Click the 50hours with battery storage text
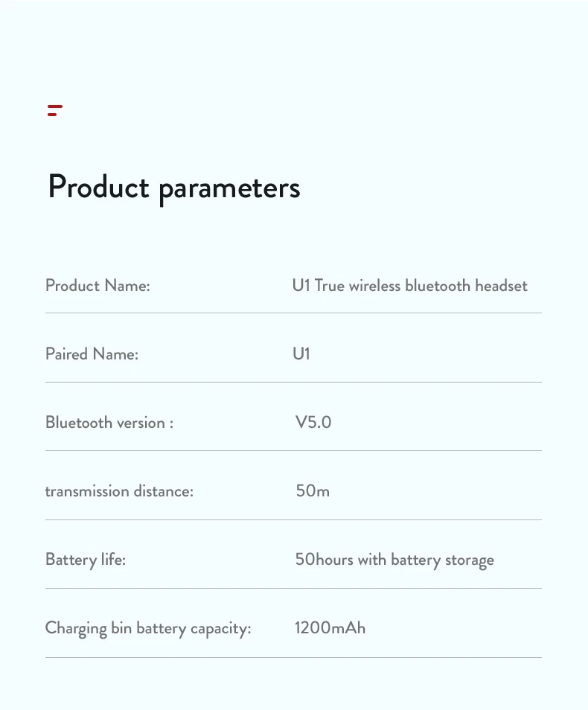This screenshot has width=588, height=710. (394, 560)
